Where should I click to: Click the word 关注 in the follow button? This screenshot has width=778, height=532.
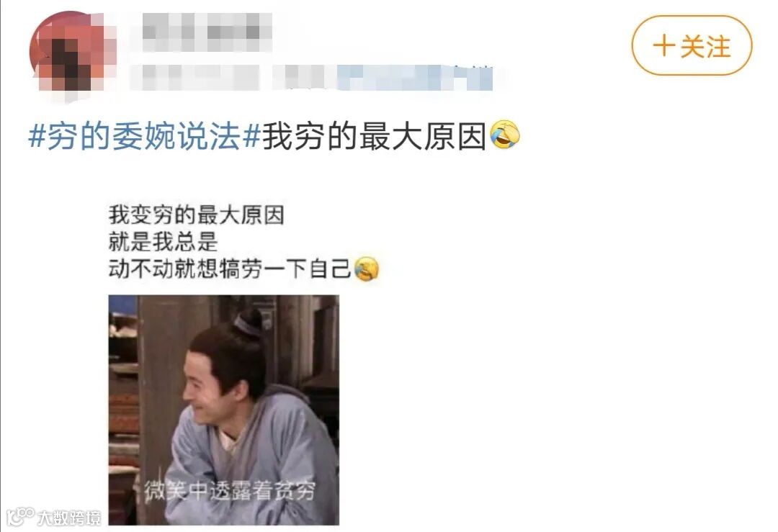(x=705, y=47)
